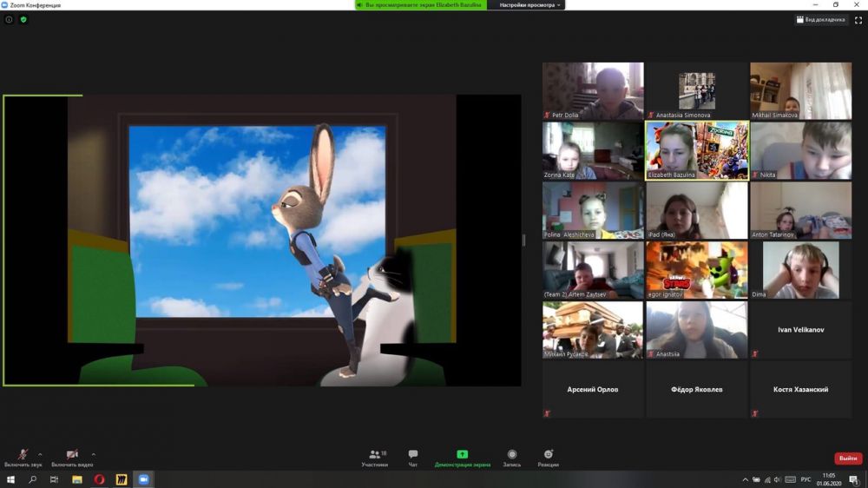The width and height of the screenshot is (868, 488).
Task: Switch input language РУС indicator
Action: point(806,479)
